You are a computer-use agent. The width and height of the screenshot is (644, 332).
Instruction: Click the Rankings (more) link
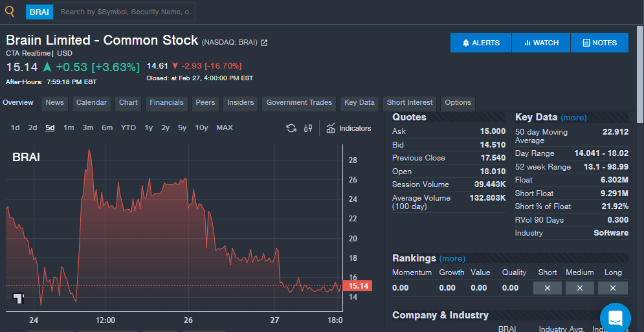(452, 259)
